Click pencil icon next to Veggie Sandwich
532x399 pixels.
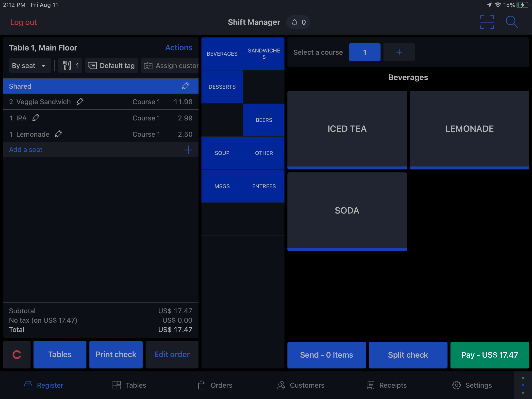coord(80,101)
